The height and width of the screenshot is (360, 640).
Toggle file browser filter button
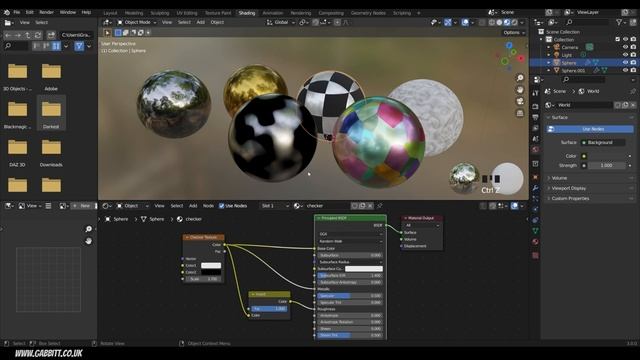point(79,46)
